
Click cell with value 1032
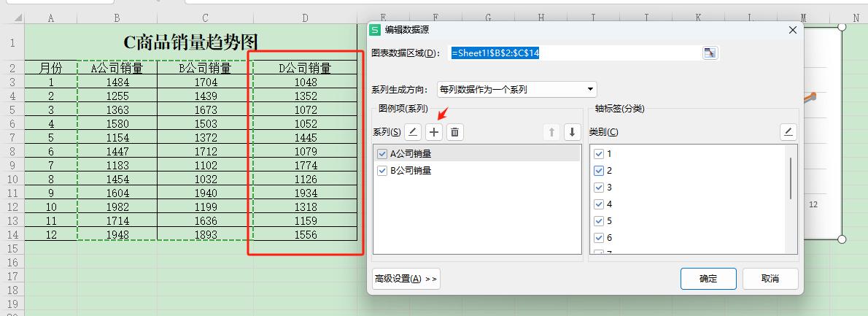tap(206, 179)
